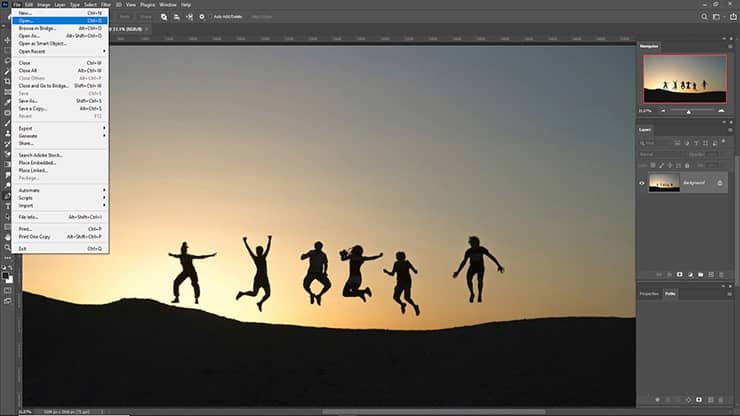Choose New... from the File menu
Image resolution: width=740 pixels, height=416 pixels.
tap(60, 13)
